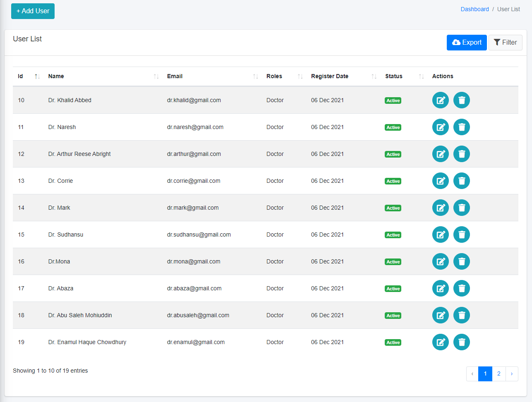The image size is (532, 402).
Task: Remove Dr. Sudhansu using delete icon
Action: click(461, 234)
